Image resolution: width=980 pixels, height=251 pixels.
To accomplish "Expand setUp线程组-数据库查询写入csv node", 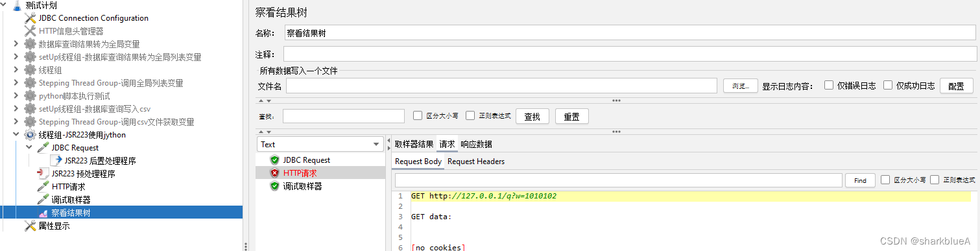I will [x=16, y=109].
